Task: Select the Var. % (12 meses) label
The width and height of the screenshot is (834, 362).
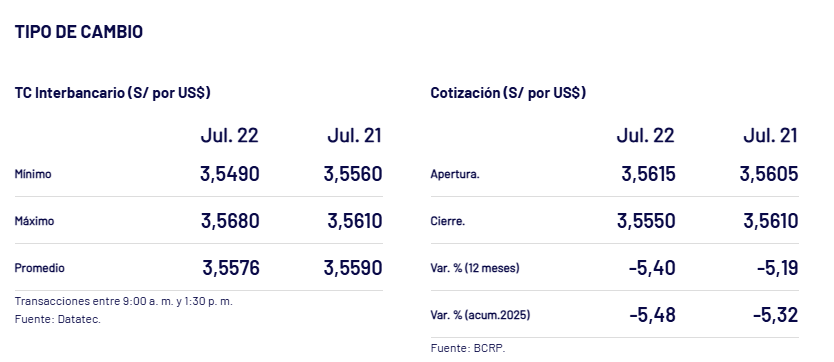Action: [475, 268]
